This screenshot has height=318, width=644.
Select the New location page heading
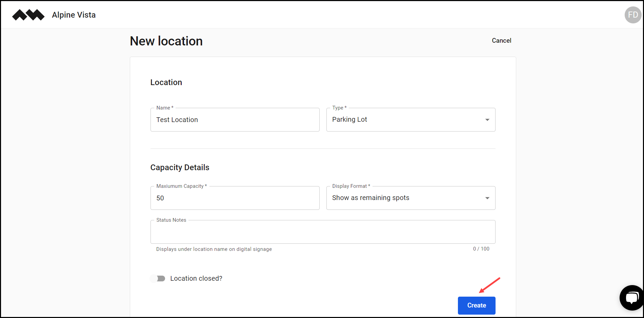166,41
